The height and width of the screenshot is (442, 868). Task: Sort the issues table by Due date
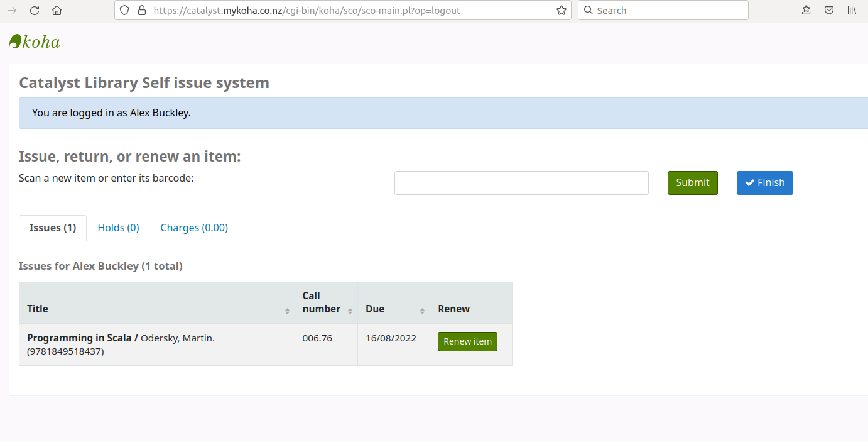[393, 309]
